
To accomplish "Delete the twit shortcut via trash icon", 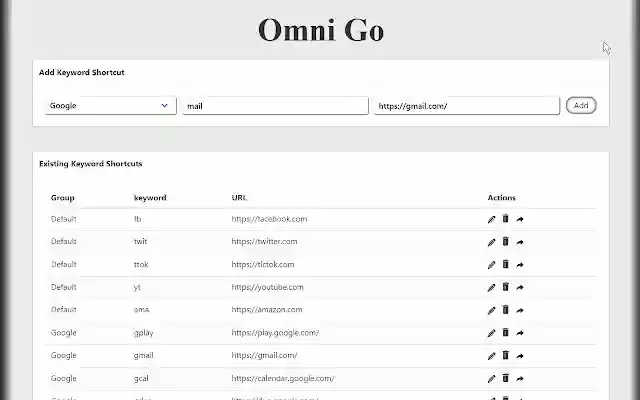I will click(505, 241).
